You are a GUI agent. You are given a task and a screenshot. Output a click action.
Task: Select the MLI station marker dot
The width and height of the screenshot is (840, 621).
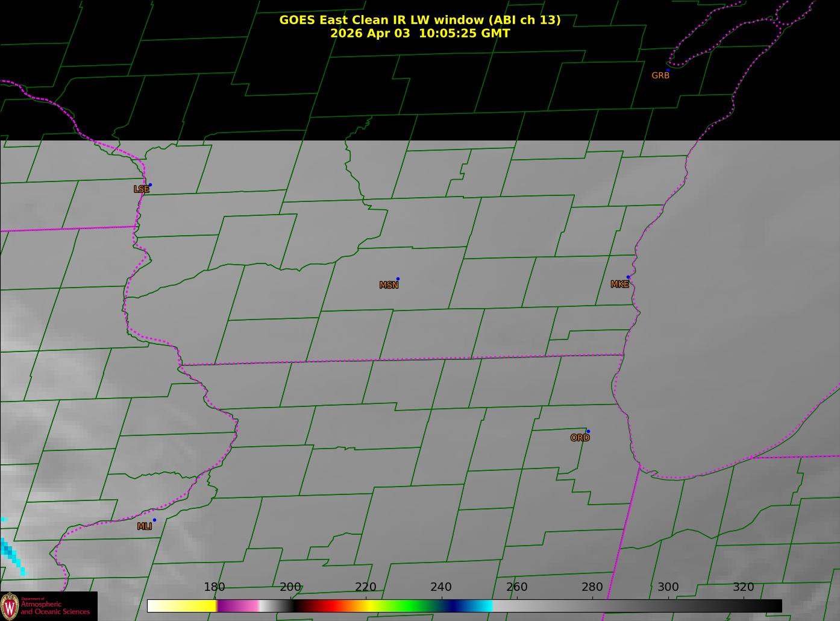coord(154,520)
